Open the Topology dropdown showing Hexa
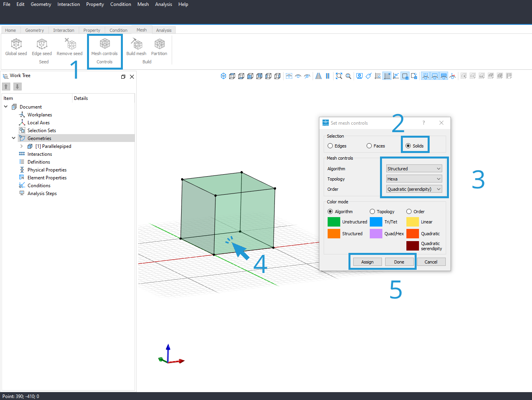This screenshot has height=400, width=532. 414,179
